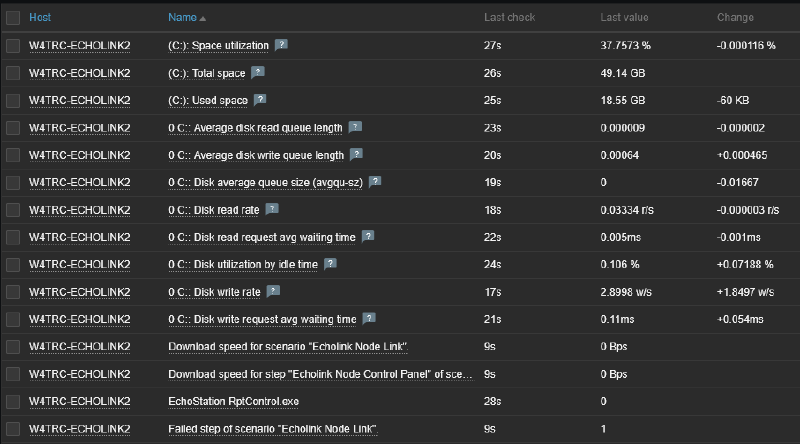Open the (C:): Total space item
Viewport: 800px width, 444px height.
coord(207,73)
